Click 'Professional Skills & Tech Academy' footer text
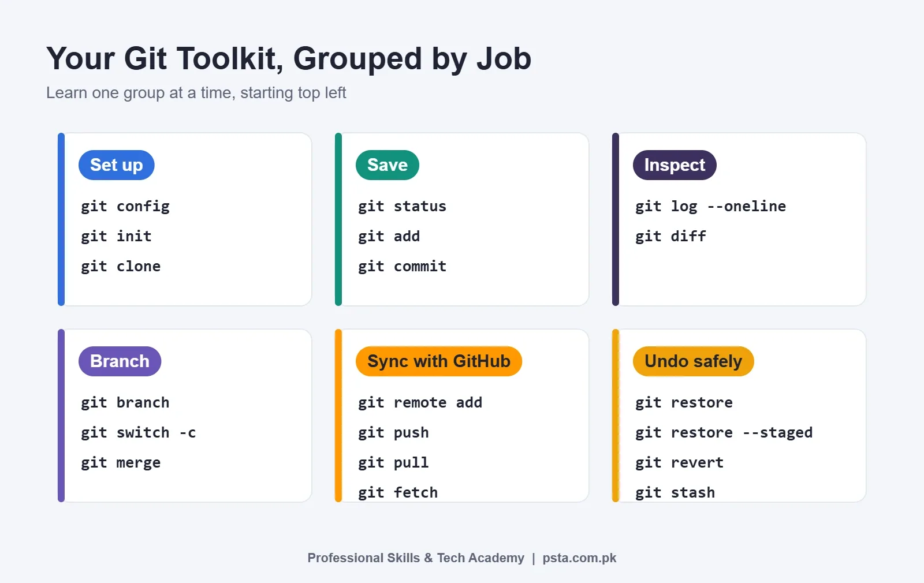Screen dimensions: 924x583 click(x=416, y=558)
